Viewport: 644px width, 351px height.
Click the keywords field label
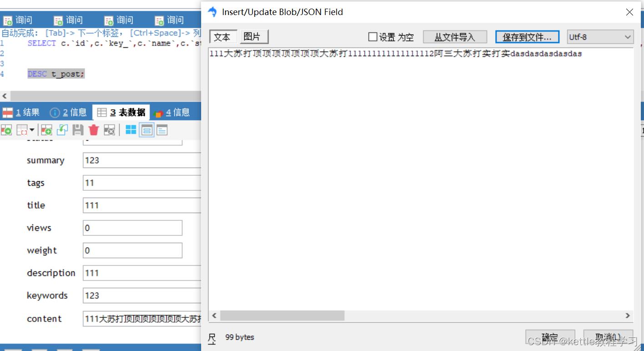click(x=47, y=295)
